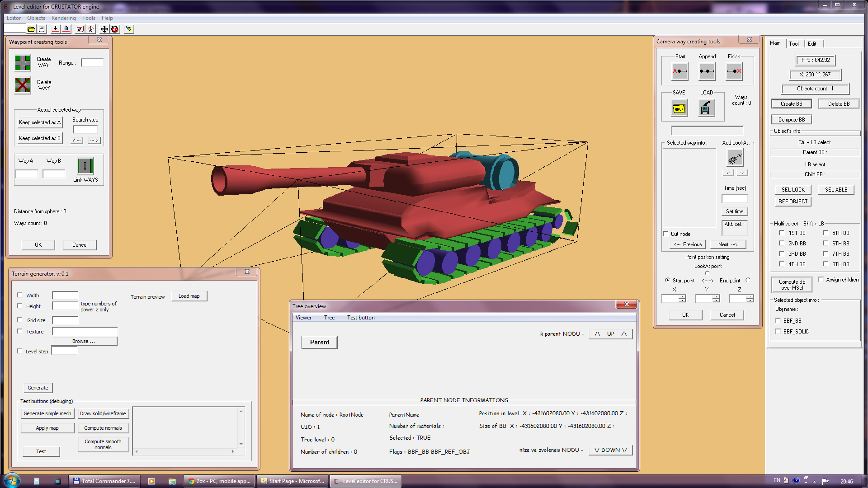Click the LOAD camera way icon

point(706,108)
